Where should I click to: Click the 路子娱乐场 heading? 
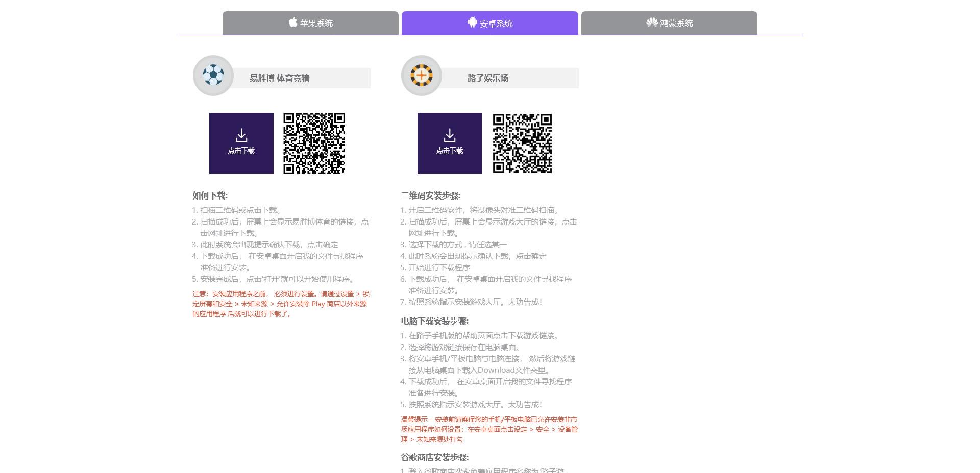coord(488,78)
